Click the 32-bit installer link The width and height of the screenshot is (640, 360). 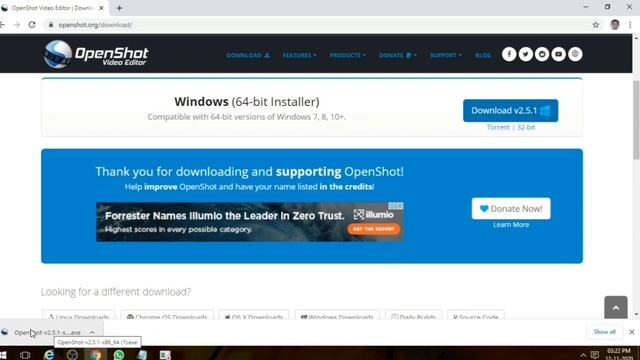click(x=526, y=127)
